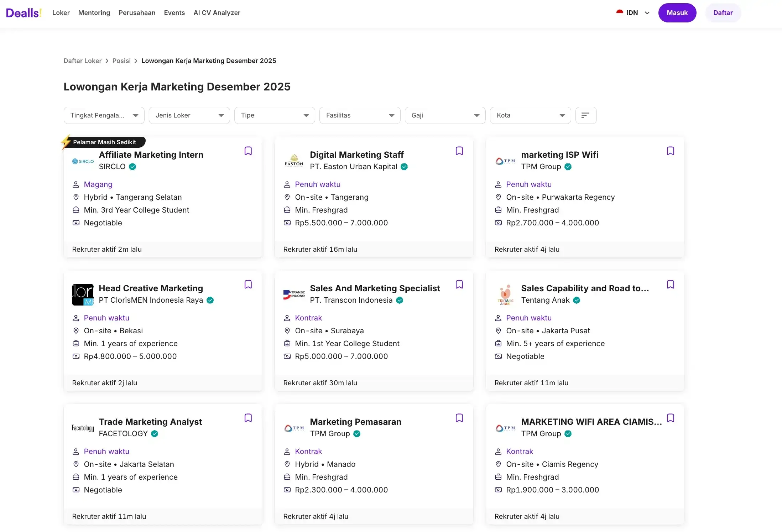Click the Easton company logo

click(x=294, y=161)
